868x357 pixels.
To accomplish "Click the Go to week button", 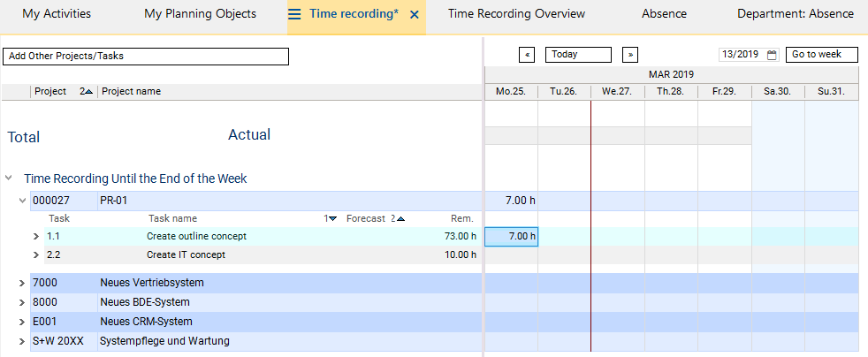I will (821, 55).
